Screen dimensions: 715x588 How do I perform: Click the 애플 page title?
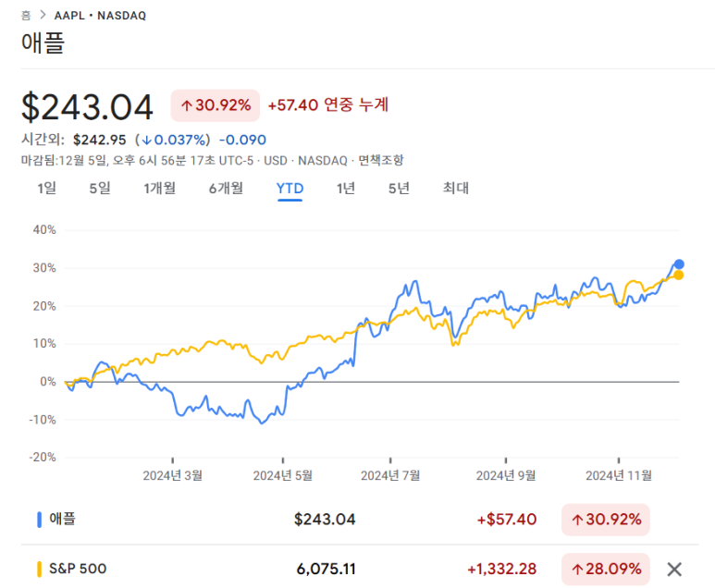(x=43, y=43)
